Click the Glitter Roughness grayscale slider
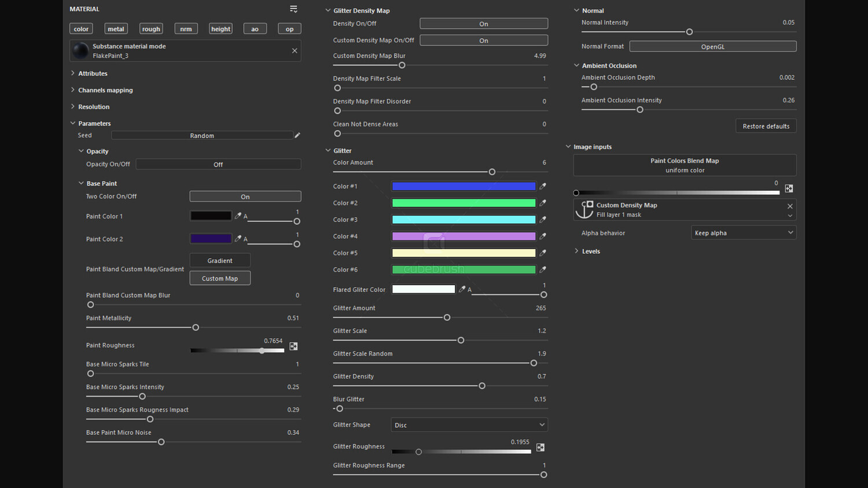The width and height of the screenshot is (868, 488). point(461,452)
